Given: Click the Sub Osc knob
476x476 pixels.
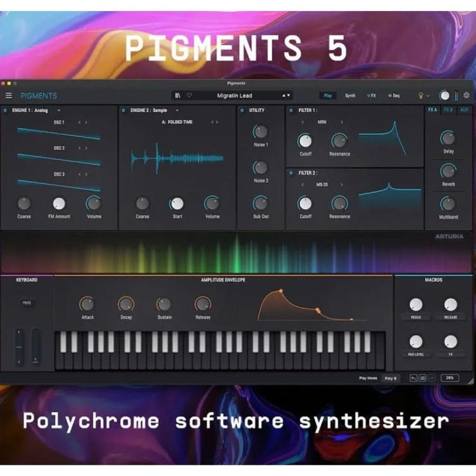Looking at the screenshot, I should click(260, 204).
